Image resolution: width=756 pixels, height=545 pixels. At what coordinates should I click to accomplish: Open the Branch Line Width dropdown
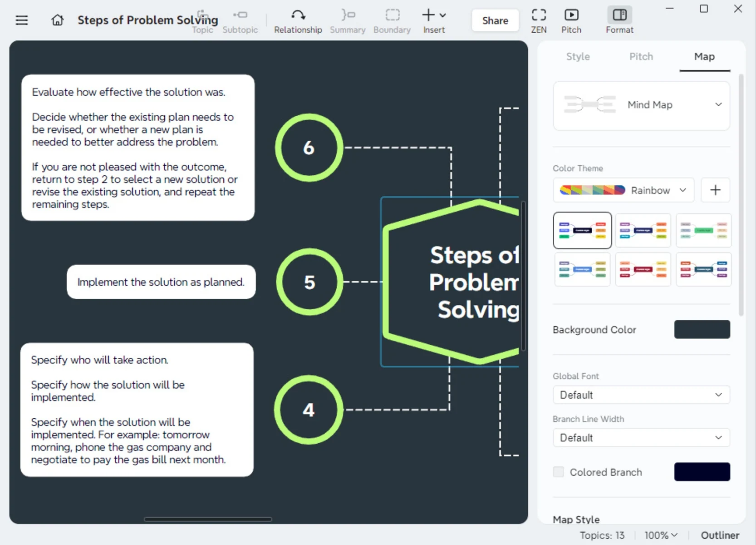[x=641, y=438]
